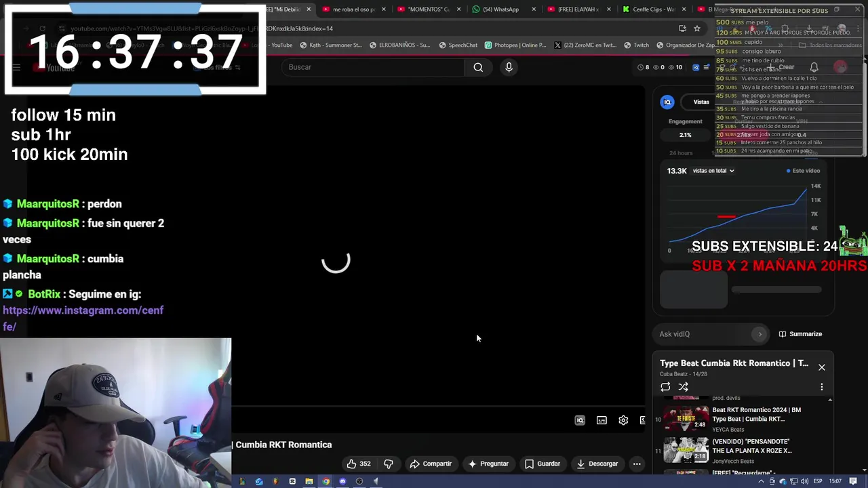Click the YouTube search magnifier button

478,67
